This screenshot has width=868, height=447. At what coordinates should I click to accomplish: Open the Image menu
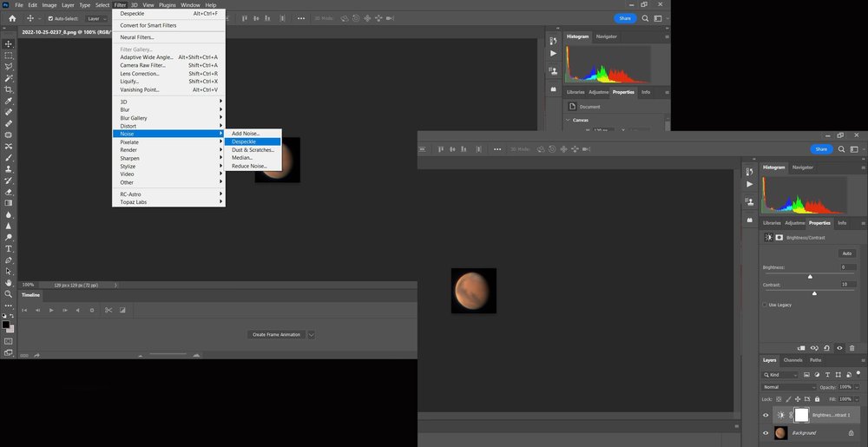[x=49, y=5]
